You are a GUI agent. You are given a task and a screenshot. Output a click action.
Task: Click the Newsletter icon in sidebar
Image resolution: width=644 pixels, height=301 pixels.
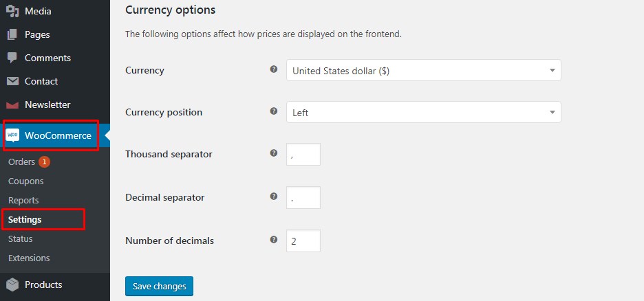[12, 105]
